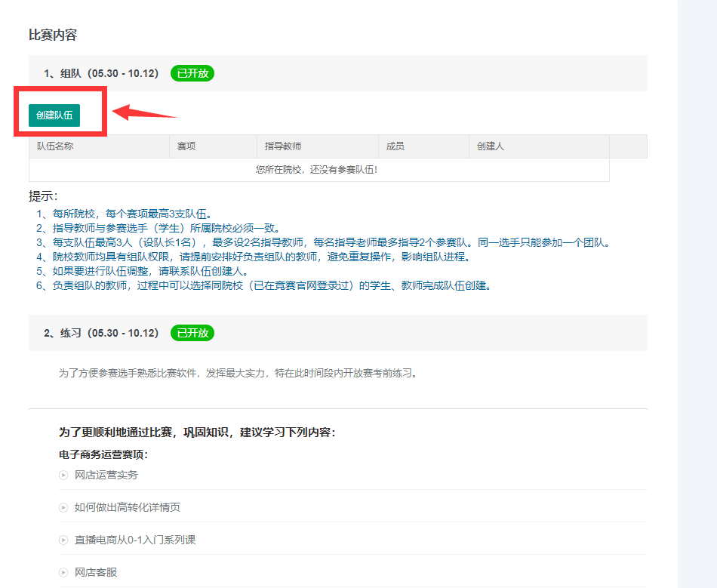Click the 成员 column header

[424, 146]
